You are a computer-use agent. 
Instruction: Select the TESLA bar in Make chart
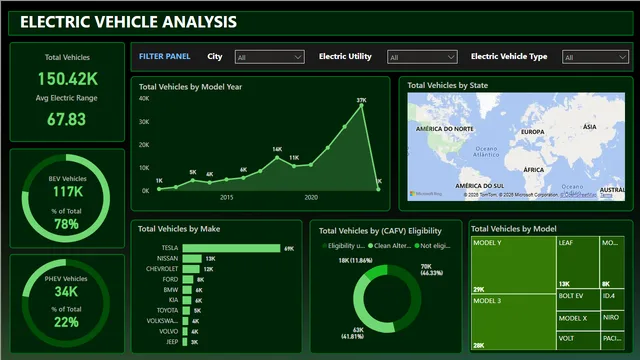coord(231,248)
